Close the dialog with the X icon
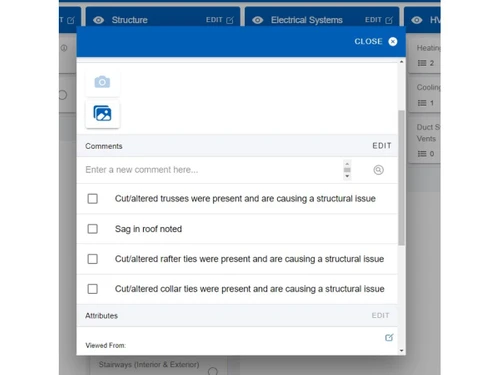This screenshot has width=500, height=375. click(x=393, y=41)
